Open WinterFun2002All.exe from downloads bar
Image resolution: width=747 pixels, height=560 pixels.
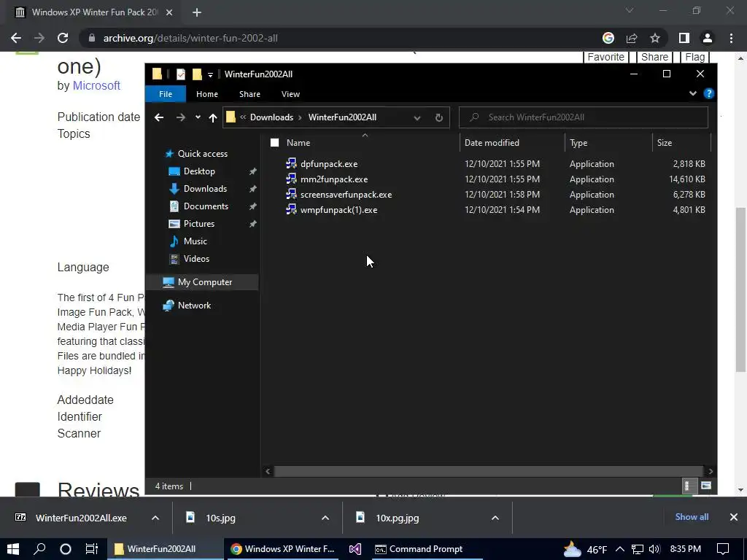point(80,518)
